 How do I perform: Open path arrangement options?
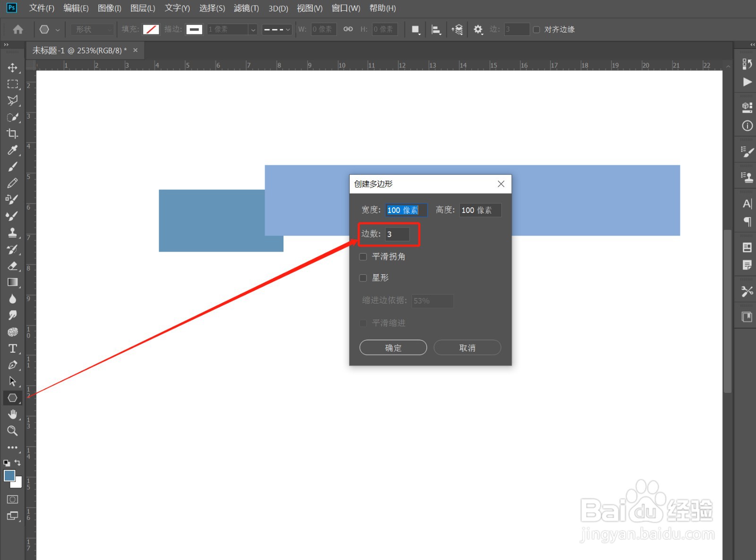(457, 29)
